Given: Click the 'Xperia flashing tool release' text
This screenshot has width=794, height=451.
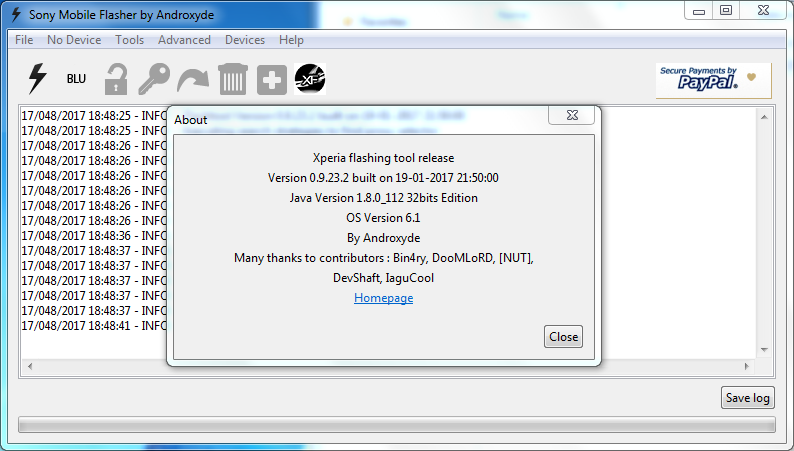Looking at the screenshot, I should coord(383,158).
